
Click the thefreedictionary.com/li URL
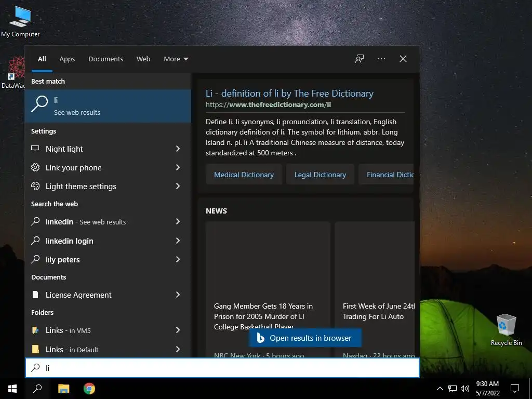(x=268, y=104)
